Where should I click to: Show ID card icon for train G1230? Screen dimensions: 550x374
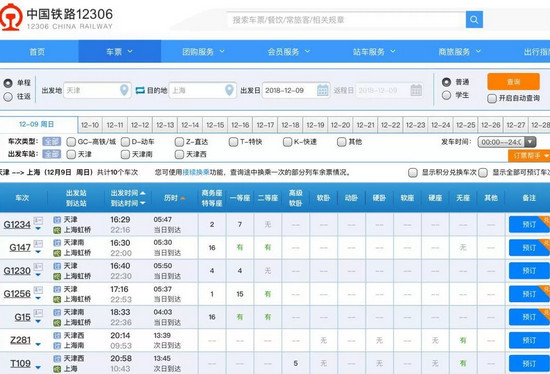[38, 267]
